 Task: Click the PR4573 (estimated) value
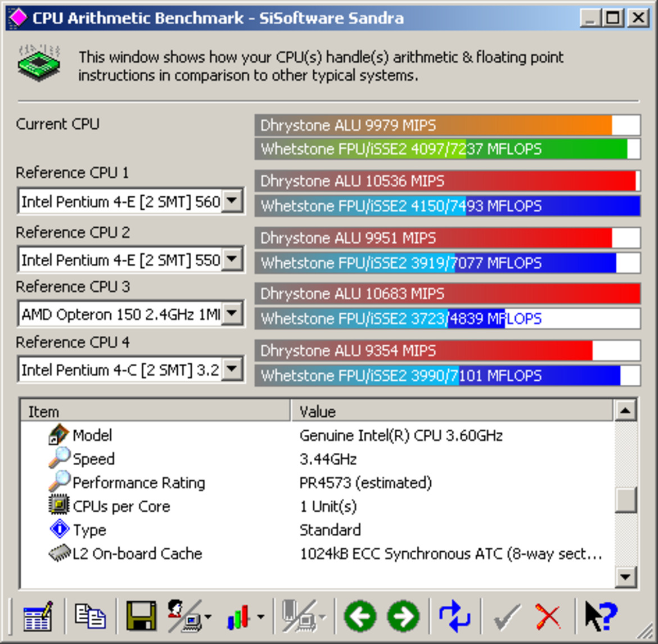366,483
